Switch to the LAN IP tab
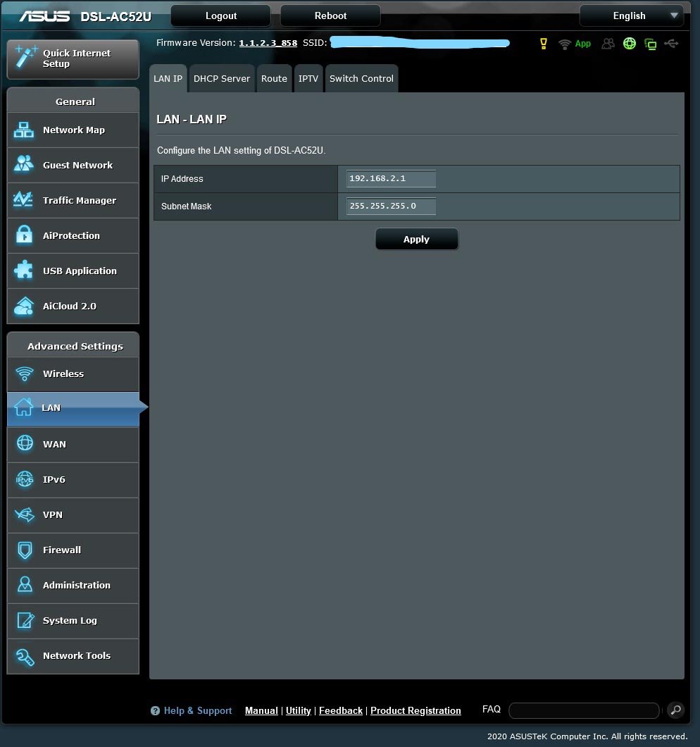700x747 pixels. (168, 79)
